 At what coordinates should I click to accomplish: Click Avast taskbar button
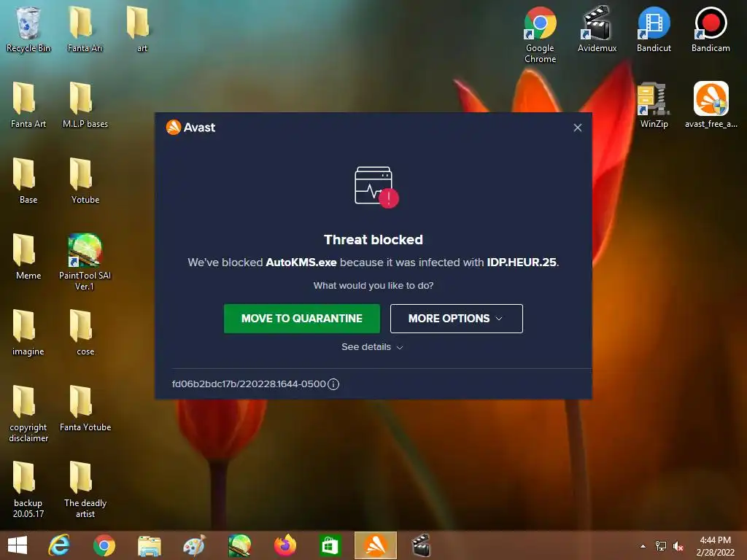pyautogui.click(x=376, y=545)
